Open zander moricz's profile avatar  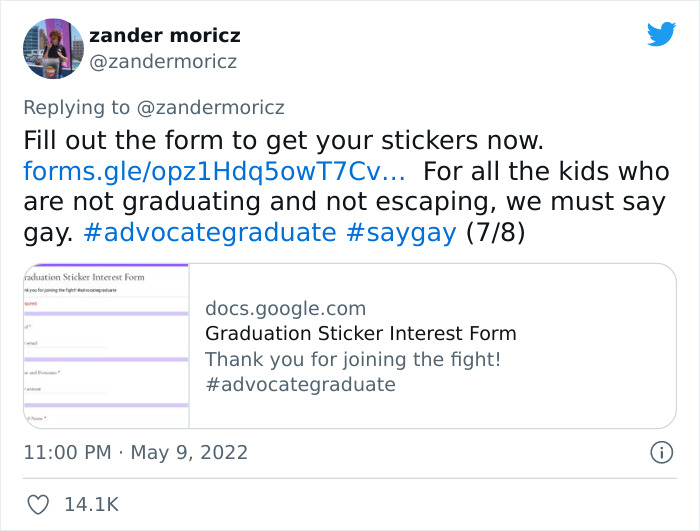coord(52,48)
